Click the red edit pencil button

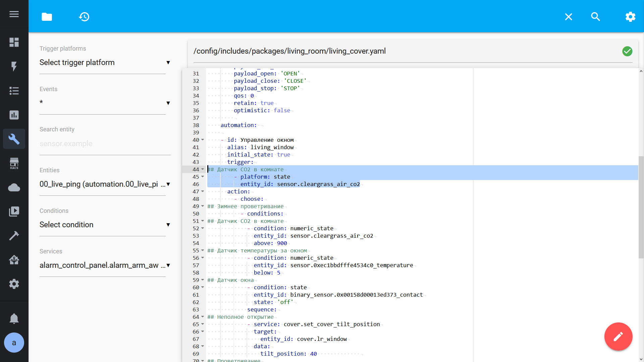click(618, 337)
